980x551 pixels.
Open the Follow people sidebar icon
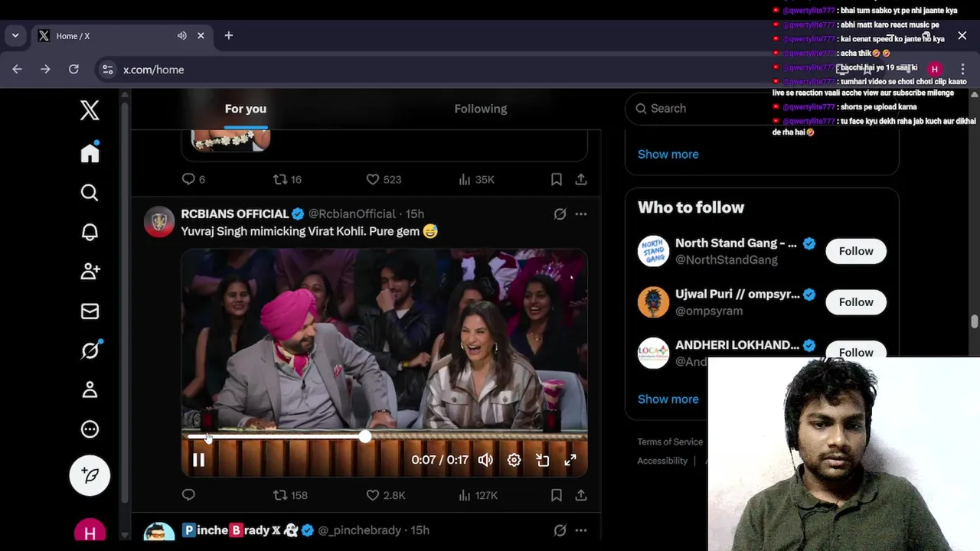click(90, 271)
